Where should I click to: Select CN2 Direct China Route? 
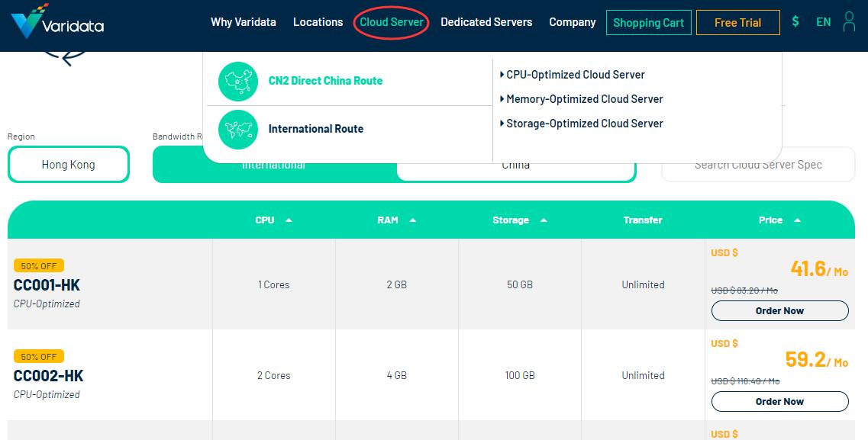(x=325, y=81)
